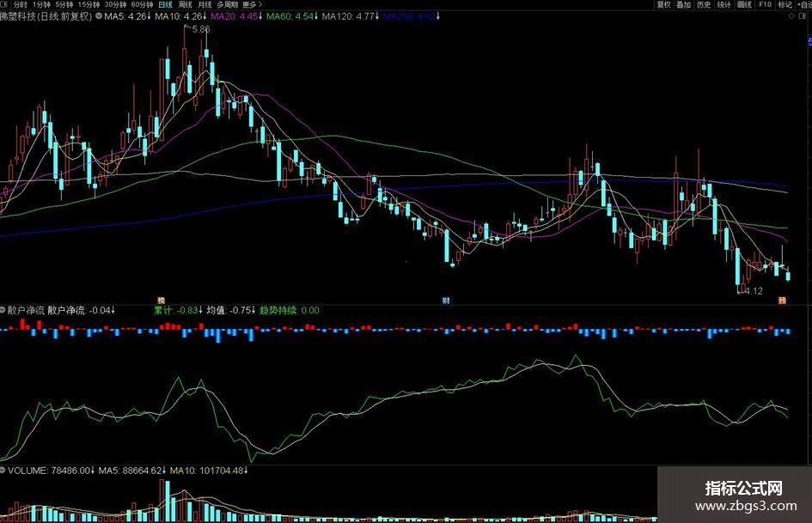Select the 60分钟 period tab
This screenshot has height=523, width=812.
click(x=143, y=4)
